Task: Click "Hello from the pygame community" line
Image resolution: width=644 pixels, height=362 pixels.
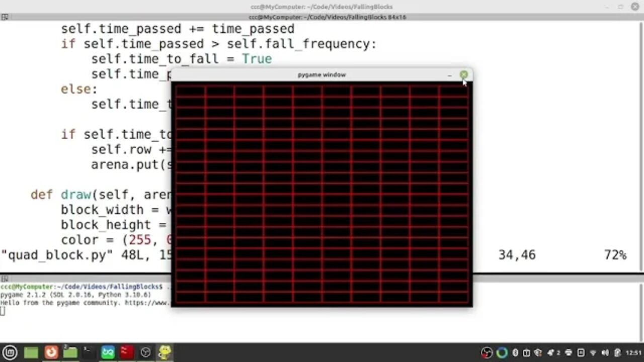Action: 86,303
